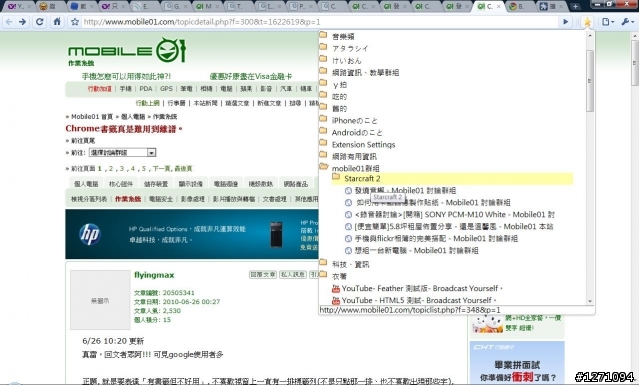The width and height of the screenshot is (640, 385).
Task: Click the Mobile01 logo
Action: pyautogui.click(x=127, y=50)
